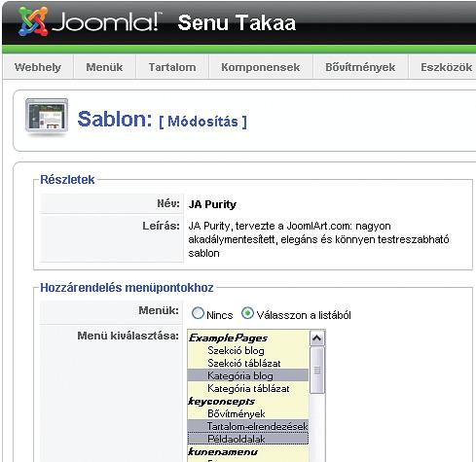Click the Sablon: [ Módosítás ] heading
Image resolution: width=476 pixels, height=462 pixels.
(163, 120)
